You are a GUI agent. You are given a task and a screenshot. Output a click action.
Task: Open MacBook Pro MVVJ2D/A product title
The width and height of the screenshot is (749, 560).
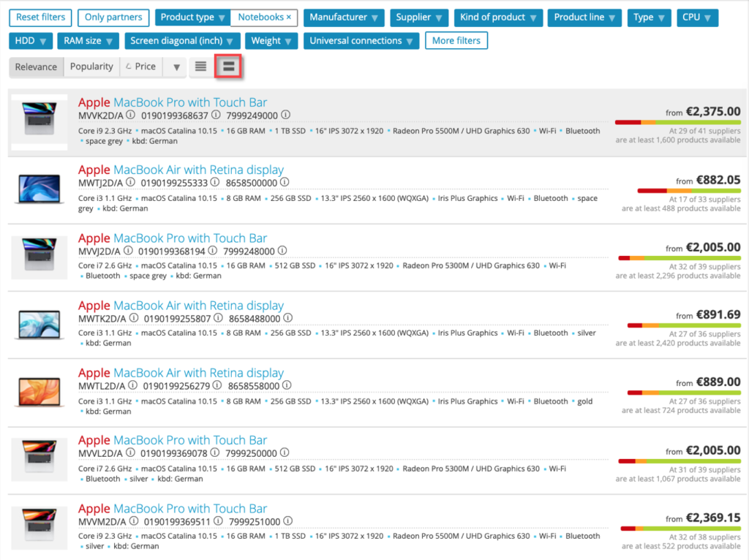[x=173, y=238]
